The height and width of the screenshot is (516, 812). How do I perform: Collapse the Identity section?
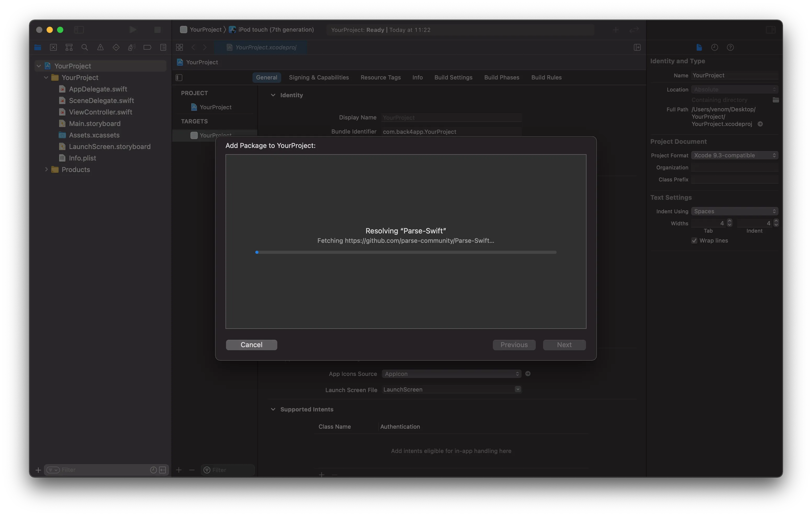[x=273, y=95]
